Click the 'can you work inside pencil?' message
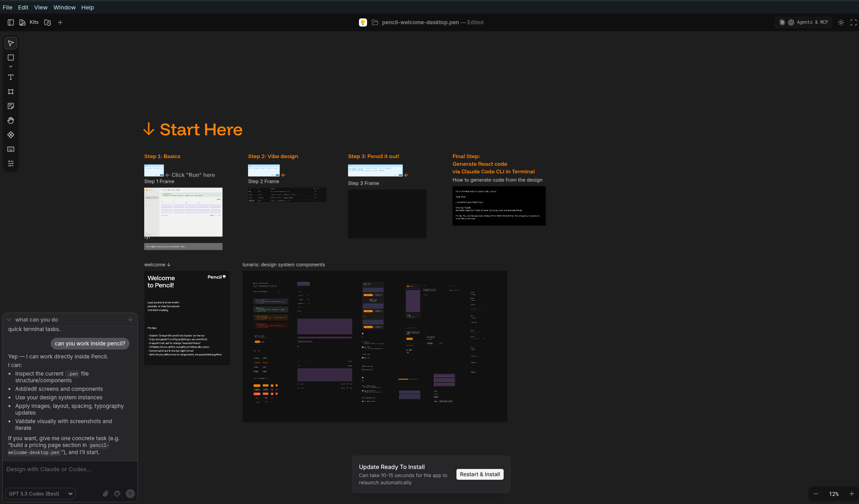This screenshot has height=504, width=859. click(x=90, y=344)
